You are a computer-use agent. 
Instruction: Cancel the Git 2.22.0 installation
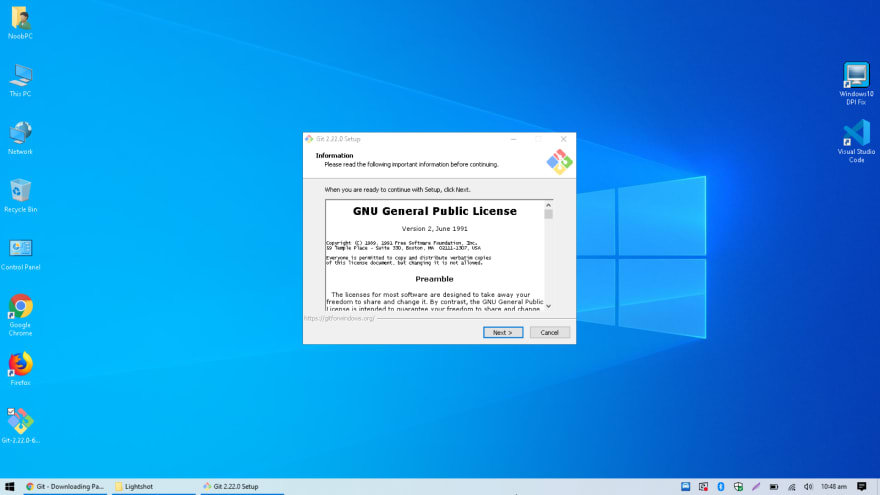pyautogui.click(x=549, y=332)
